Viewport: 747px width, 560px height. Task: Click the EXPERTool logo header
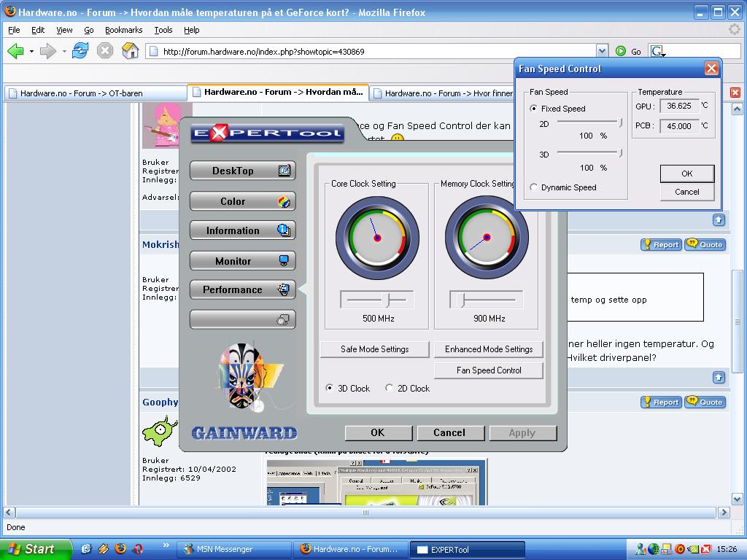[x=267, y=133]
